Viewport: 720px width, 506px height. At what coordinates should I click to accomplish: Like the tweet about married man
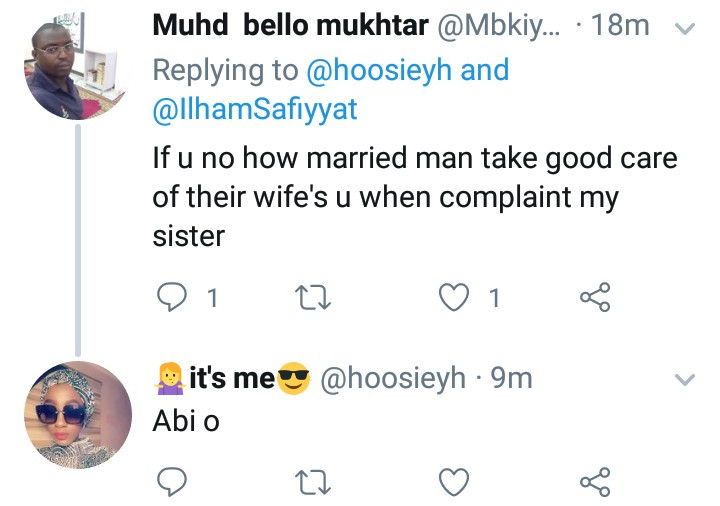453,297
